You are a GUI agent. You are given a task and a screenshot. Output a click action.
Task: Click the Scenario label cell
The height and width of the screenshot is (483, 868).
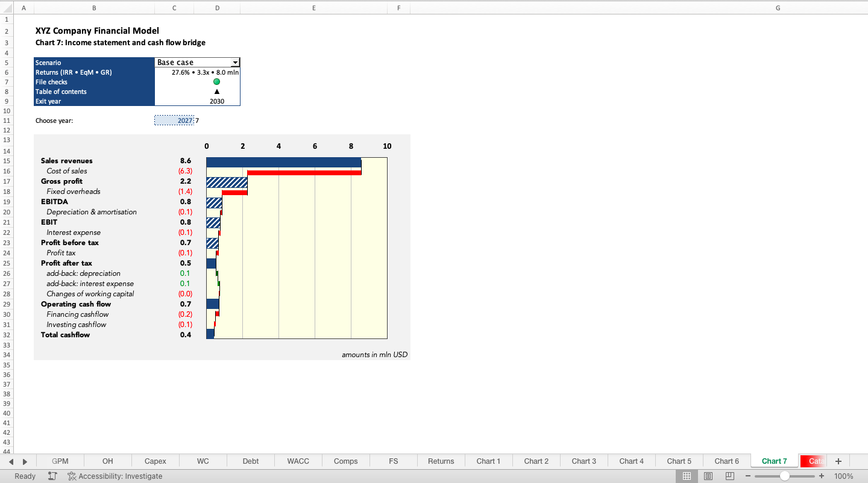94,63
